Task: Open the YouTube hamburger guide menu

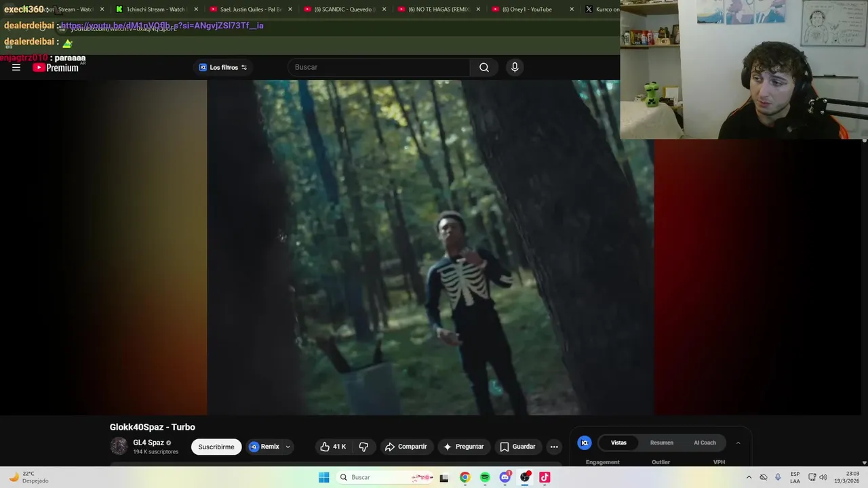Action: pos(16,67)
